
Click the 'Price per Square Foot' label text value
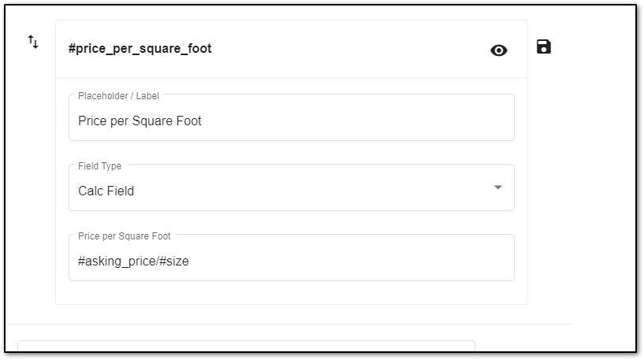[140, 121]
